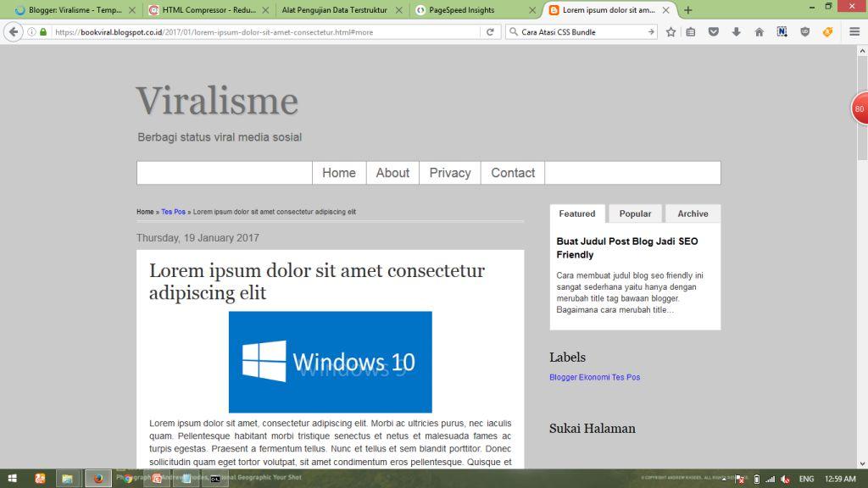Image resolution: width=868 pixels, height=488 pixels.
Task: Open the Windows Start button
Action: [x=12, y=479]
